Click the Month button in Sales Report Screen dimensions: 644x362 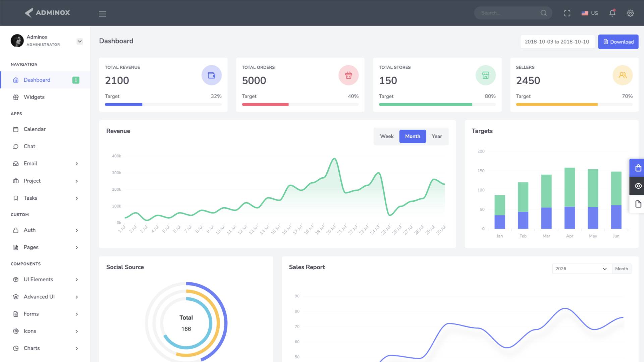622,269
